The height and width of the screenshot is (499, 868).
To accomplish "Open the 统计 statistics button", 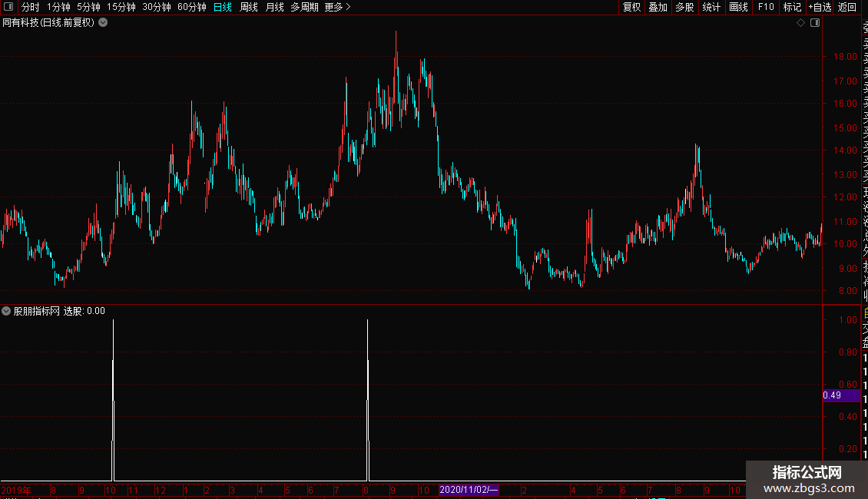I will pos(711,7).
